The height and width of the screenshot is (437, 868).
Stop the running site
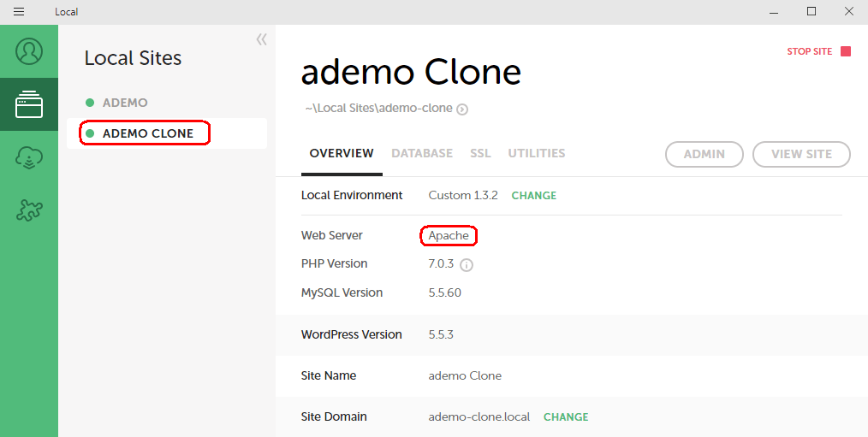(818, 51)
